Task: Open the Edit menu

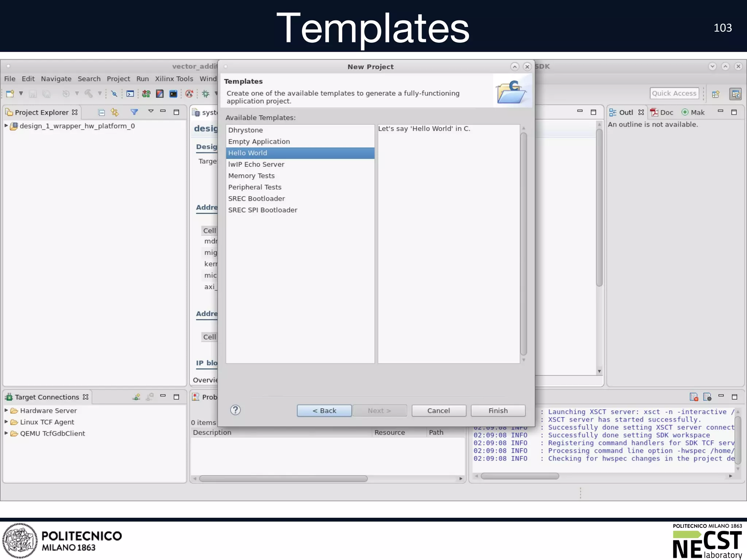Action: click(x=28, y=79)
